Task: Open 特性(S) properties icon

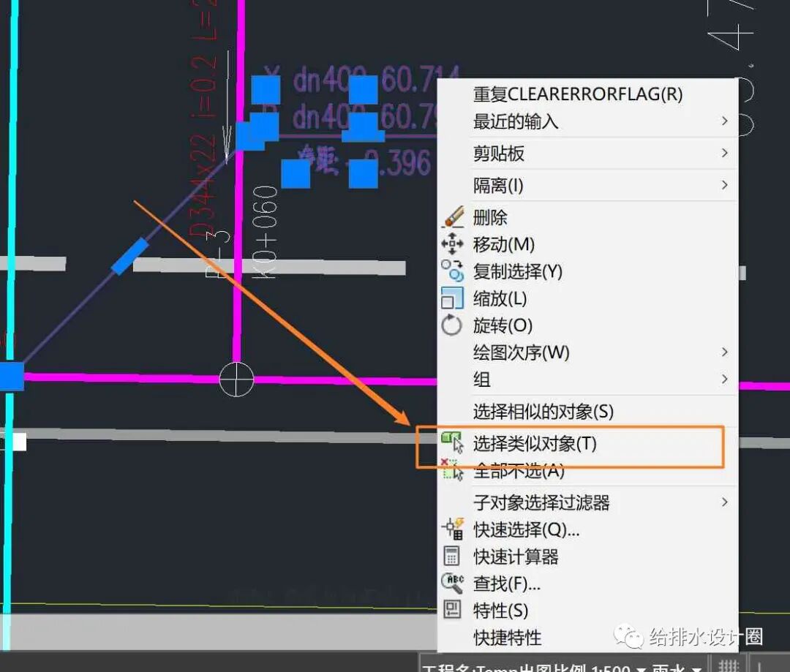Action: point(451,610)
